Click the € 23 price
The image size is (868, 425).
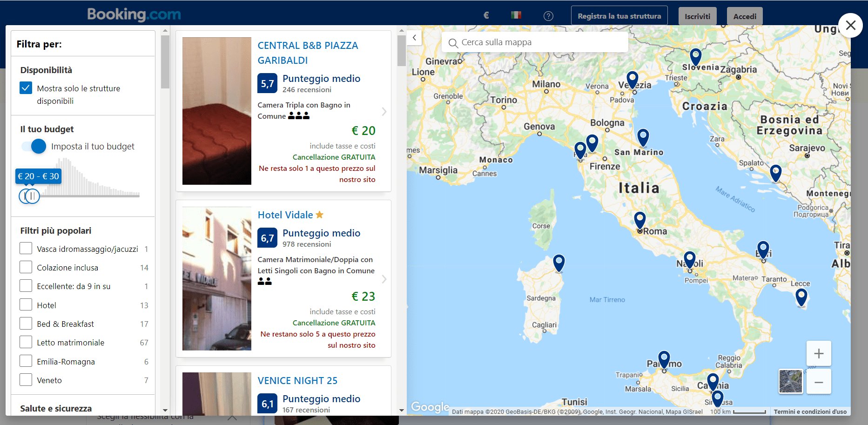point(363,297)
